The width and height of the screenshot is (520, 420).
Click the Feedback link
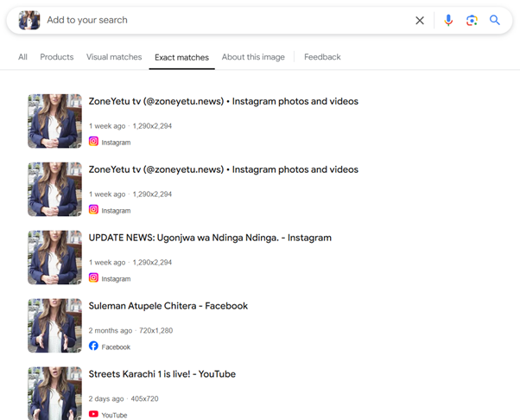[x=322, y=57]
